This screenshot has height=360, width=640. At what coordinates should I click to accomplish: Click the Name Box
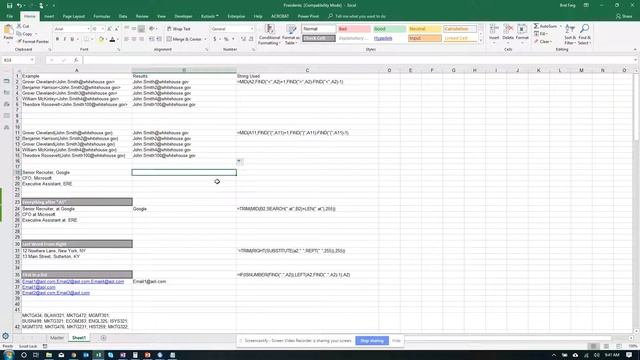[x=18, y=60]
